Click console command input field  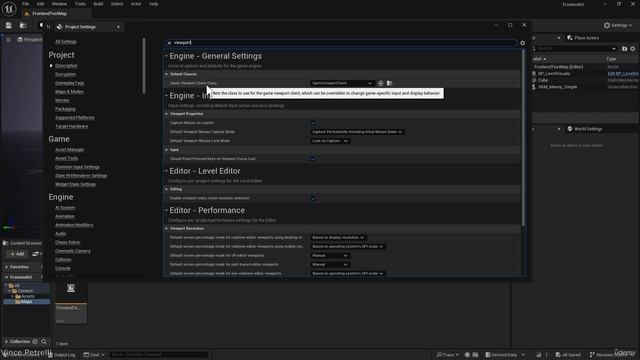[x=159, y=355]
